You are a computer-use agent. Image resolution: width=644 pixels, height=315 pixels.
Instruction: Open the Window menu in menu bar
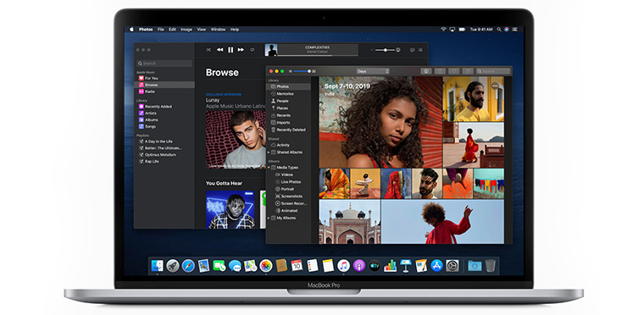coord(218,30)
